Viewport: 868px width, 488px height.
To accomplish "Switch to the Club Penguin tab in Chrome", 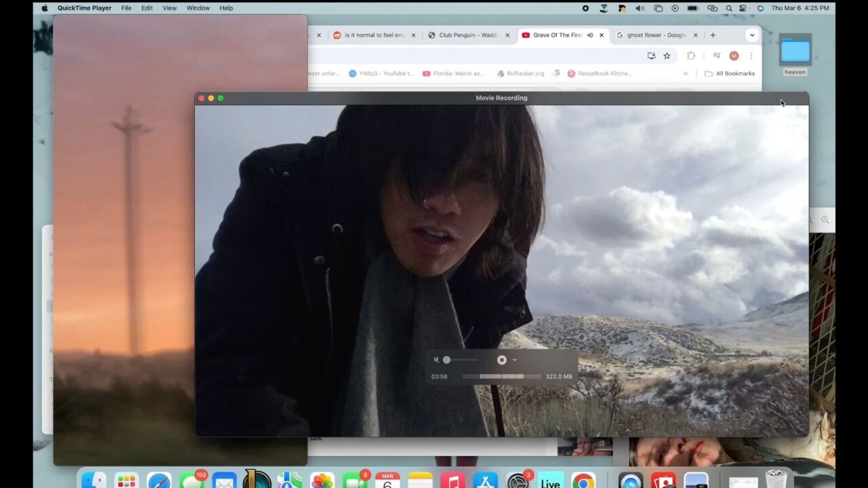I will coord(469,35).
